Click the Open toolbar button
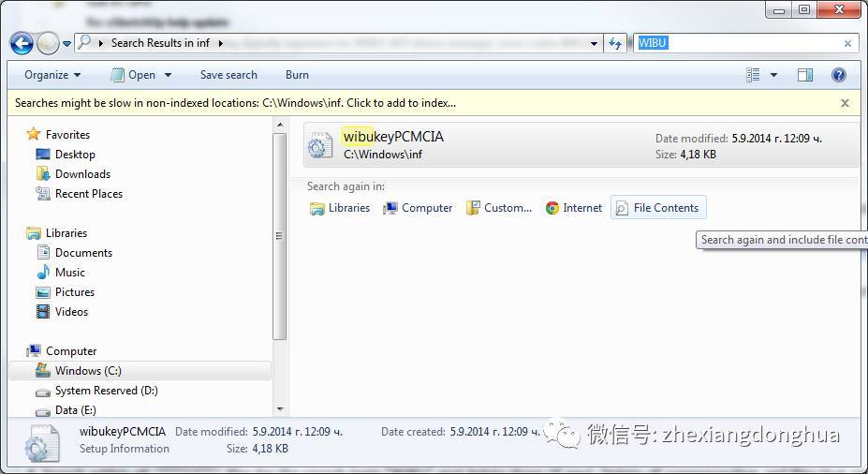The height and width of the screenshot is (474, 868). [x=133, y=75]
